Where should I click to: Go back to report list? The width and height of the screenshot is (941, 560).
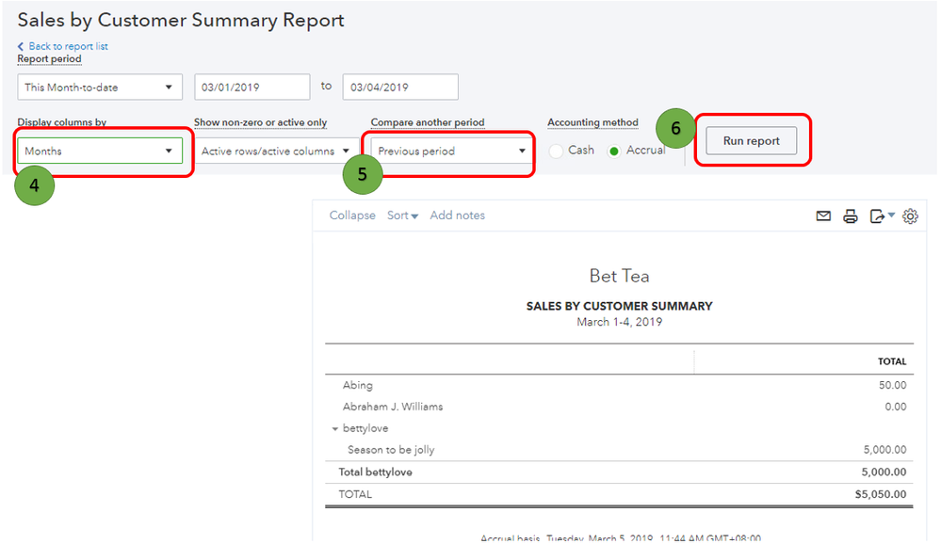68,46
